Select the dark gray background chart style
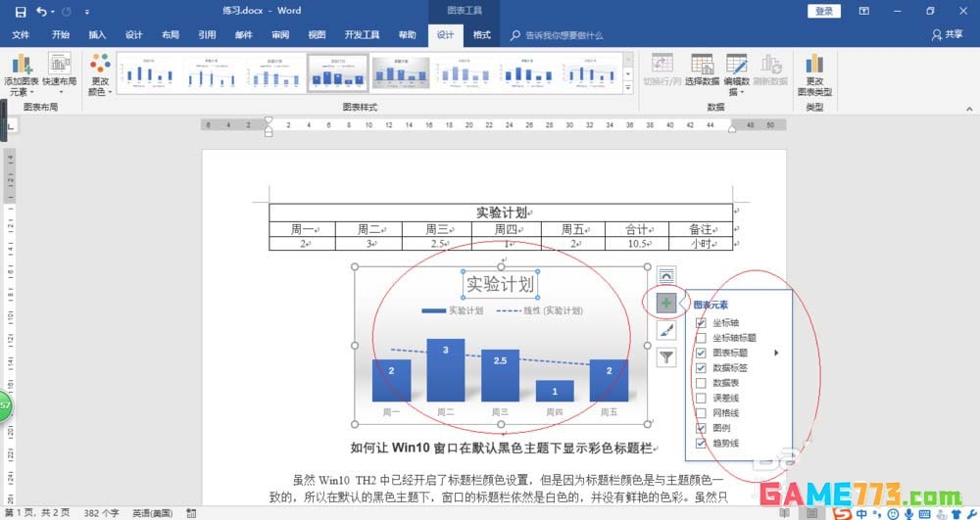The width and height of the screenshot is (980, 520). [401, 73]
